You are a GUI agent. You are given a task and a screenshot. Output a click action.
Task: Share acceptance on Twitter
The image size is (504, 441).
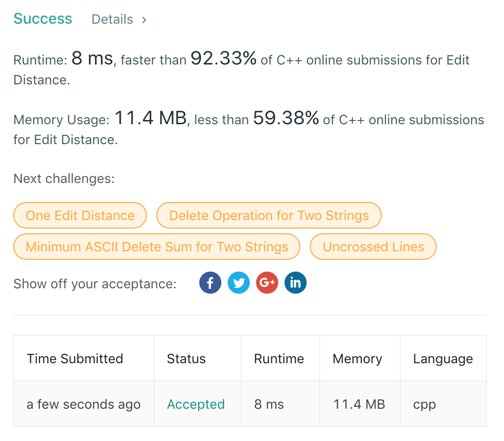coord(239,283)
